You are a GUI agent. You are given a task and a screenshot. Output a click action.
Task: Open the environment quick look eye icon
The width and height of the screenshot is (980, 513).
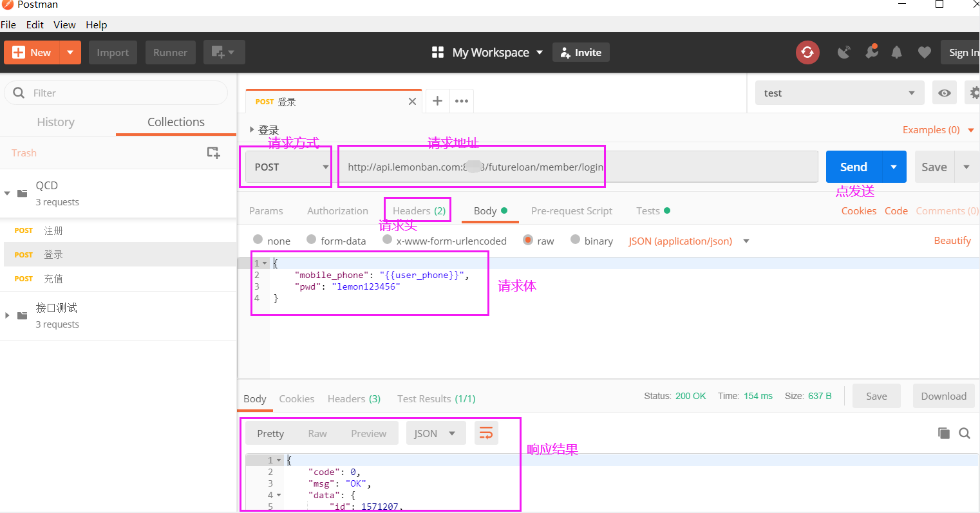click(x=944, y=93)
